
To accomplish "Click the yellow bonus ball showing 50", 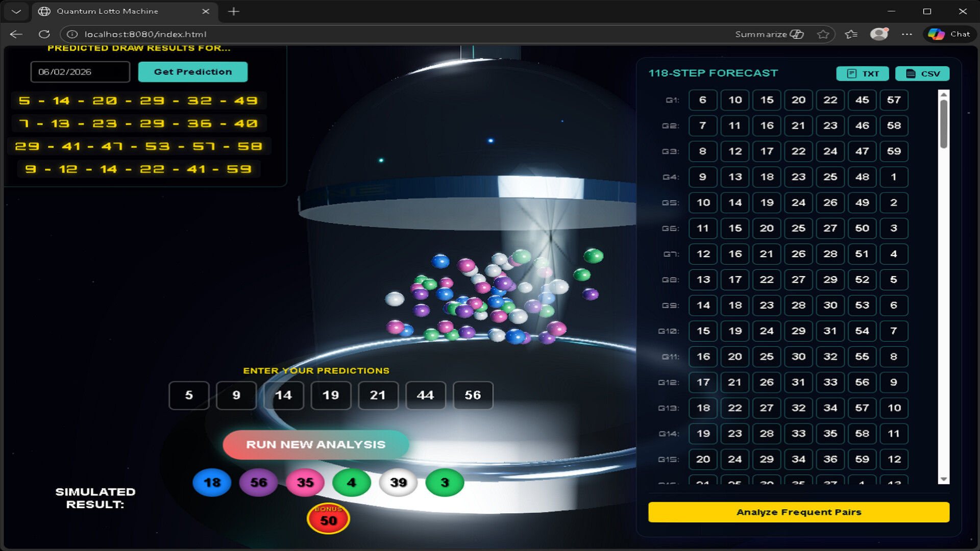I will click(328, 518).
